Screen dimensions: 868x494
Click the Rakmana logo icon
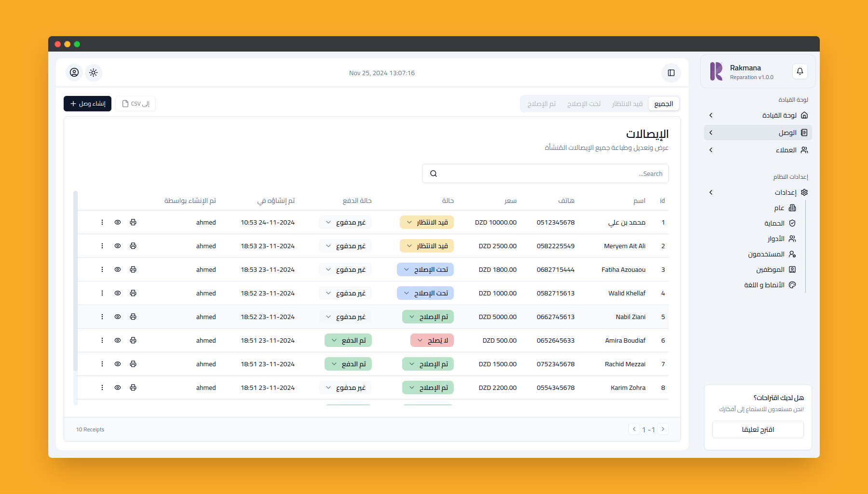coord(716,71)
